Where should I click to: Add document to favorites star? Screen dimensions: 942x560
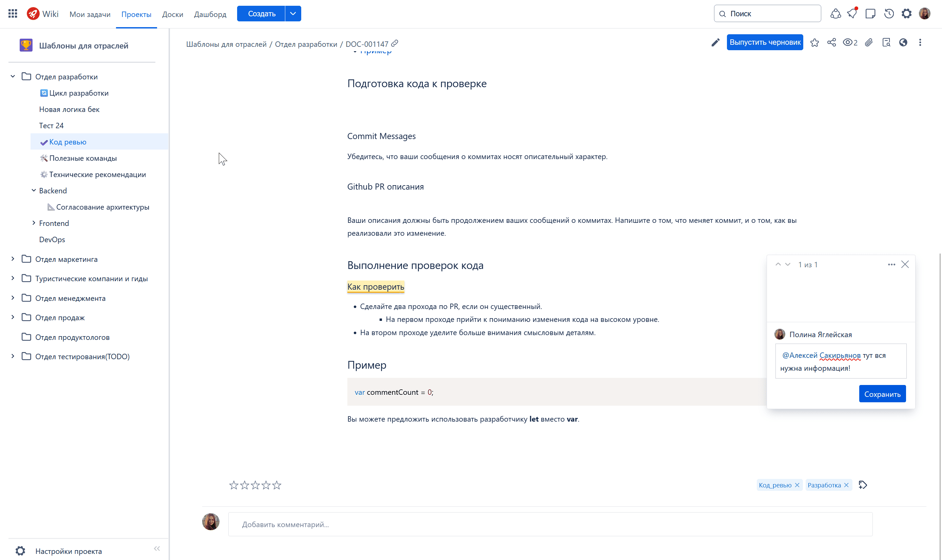pos(814,42)
